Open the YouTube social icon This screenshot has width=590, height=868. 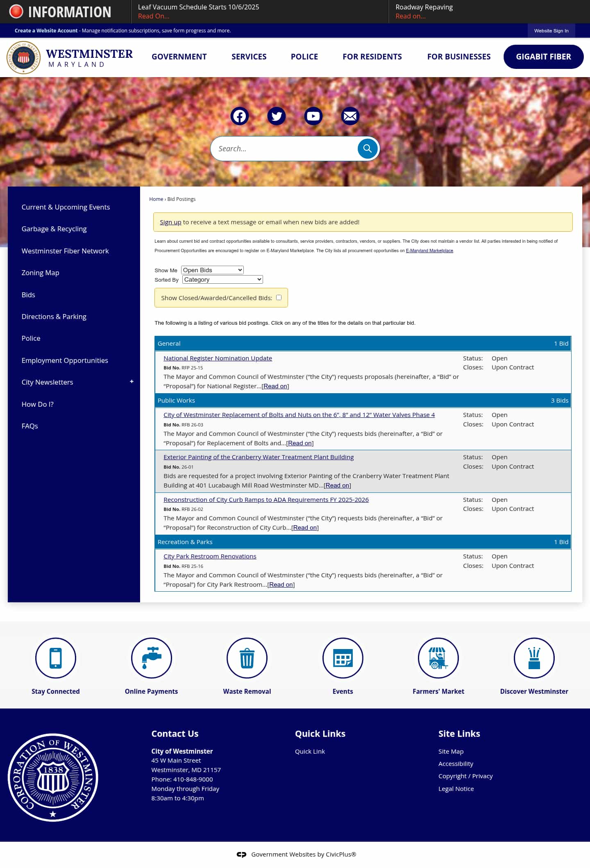coord(313,116)
